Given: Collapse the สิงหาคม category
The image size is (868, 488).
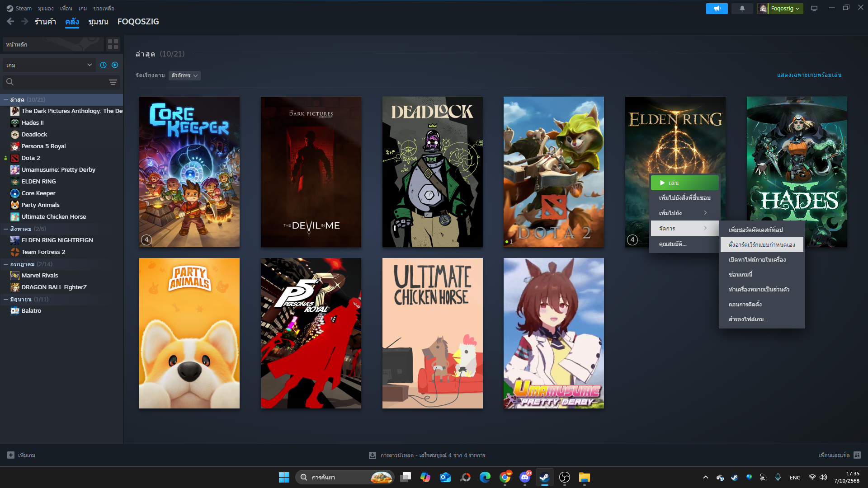Looking at the screenshot, I should (6, 229).
